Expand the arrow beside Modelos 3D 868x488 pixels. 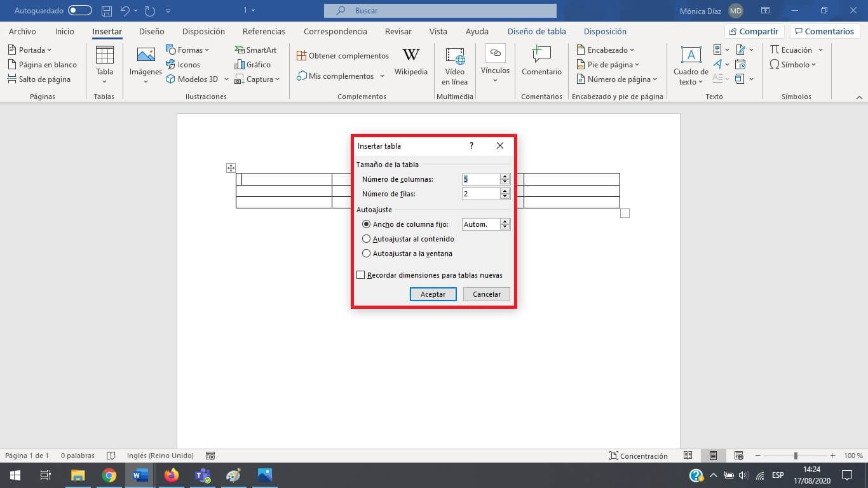(226, 79)
